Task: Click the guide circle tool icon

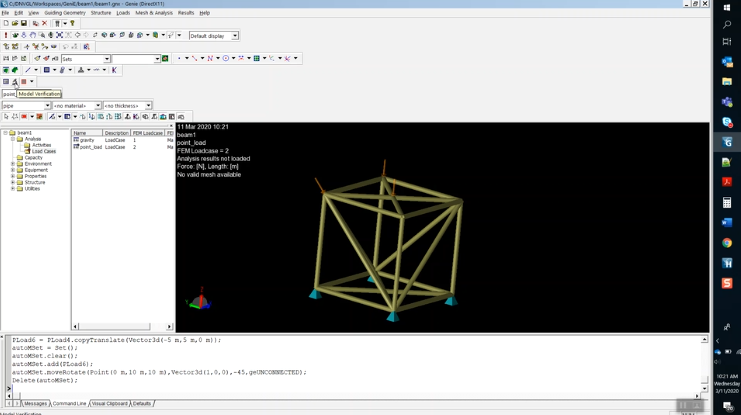Action: click(226, 58)
